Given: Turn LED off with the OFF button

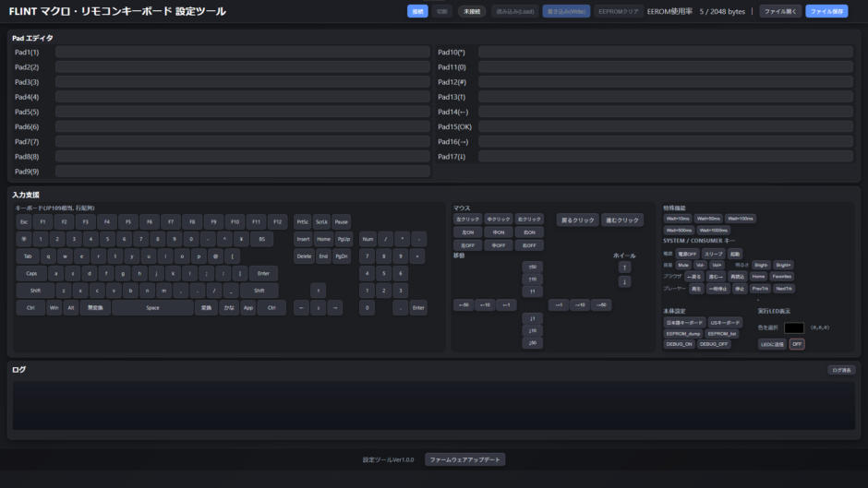Looking at the screenshot, I should (796, 344).
